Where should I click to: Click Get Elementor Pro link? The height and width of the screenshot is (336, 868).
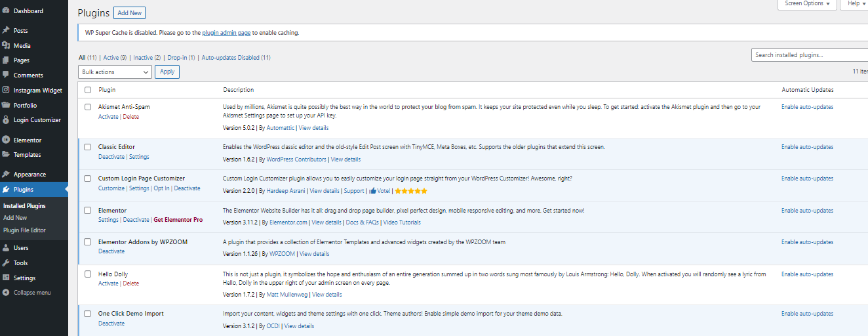pyautogui.click(x=178, y=220)
